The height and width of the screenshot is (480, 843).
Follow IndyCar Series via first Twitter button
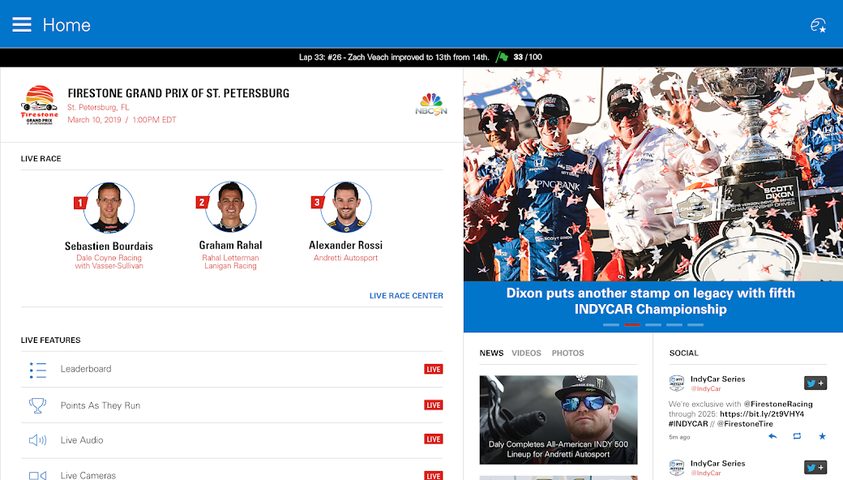[x=815, y=383]
